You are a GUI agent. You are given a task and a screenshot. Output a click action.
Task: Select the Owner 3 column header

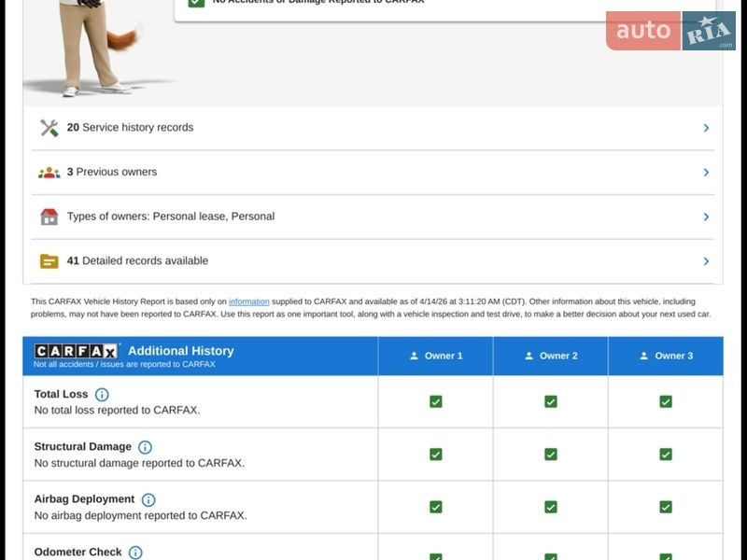[x=666, y=356]
